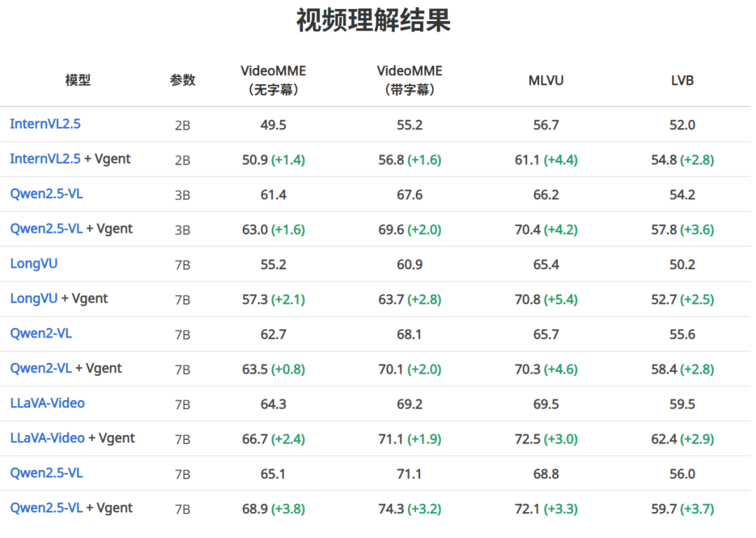Open the Qwen2.5-VL link in the 7B row without Vgent

pyautogui.click(x=46, y=473)
